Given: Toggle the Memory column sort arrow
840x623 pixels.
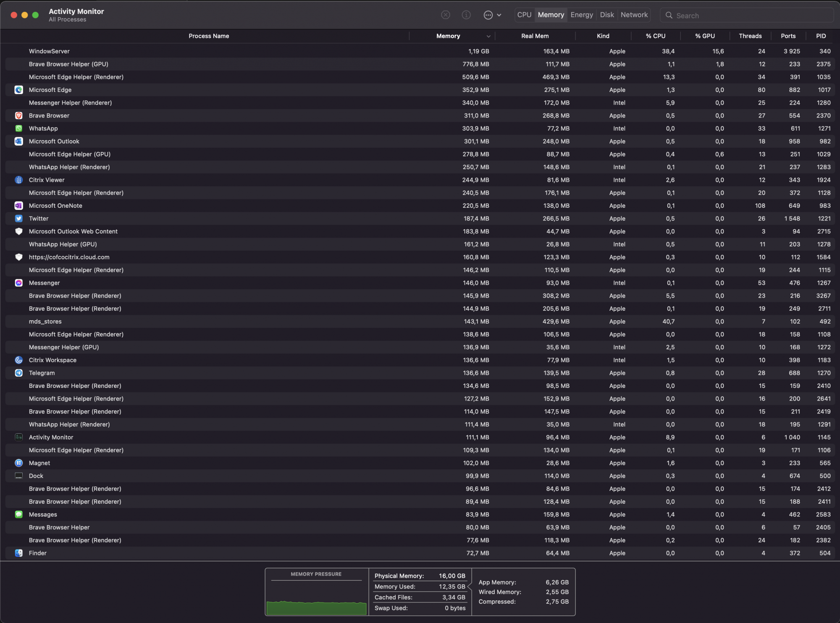Looking at the screenshot, I should click(x=488, y=36).
